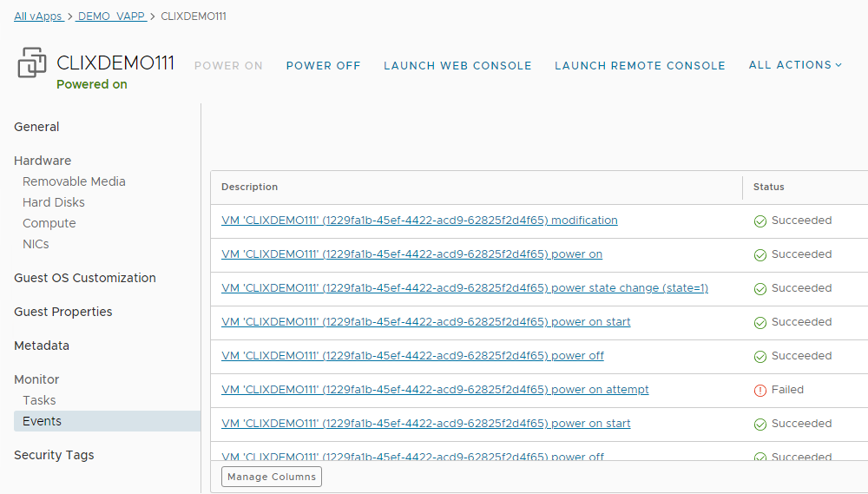Click the red Failed status icon
868x494 pixels.
click(x=760, y=391)
